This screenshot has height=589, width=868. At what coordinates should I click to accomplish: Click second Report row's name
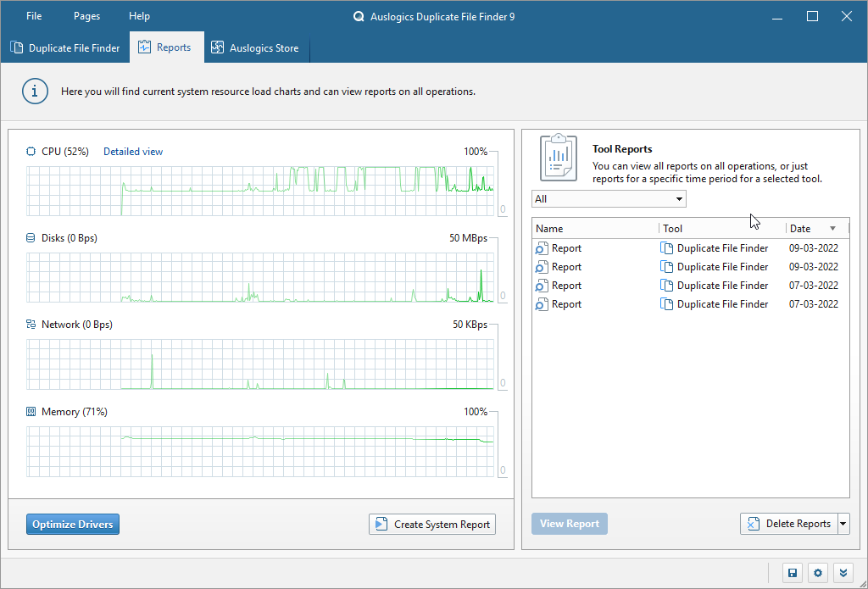click(566, 267)
